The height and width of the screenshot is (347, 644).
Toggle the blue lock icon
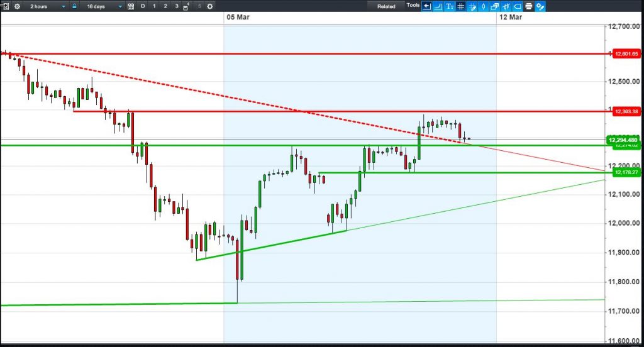pyautogui.click(x=74, y=6)
